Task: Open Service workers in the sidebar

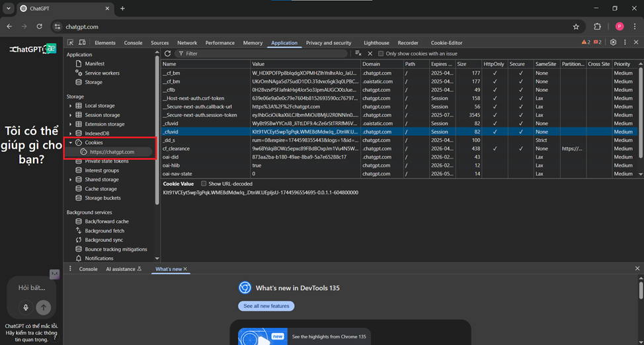Action: [102, 73]
